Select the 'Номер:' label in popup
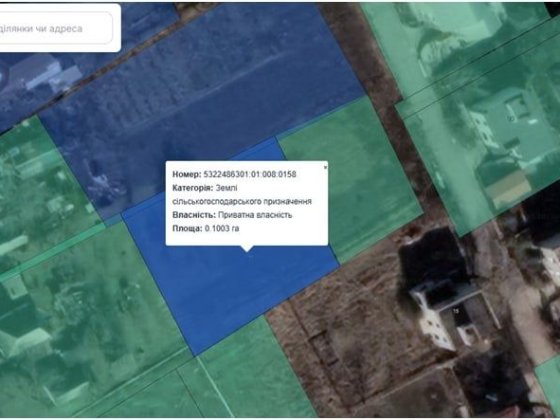The image size is (560, 420). [187, 174]
